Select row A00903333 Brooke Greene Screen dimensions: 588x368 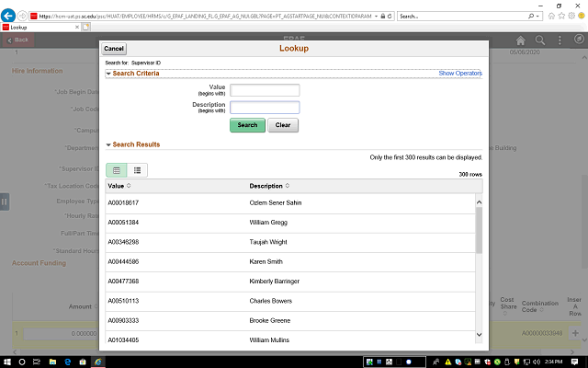tap(290, 321)
